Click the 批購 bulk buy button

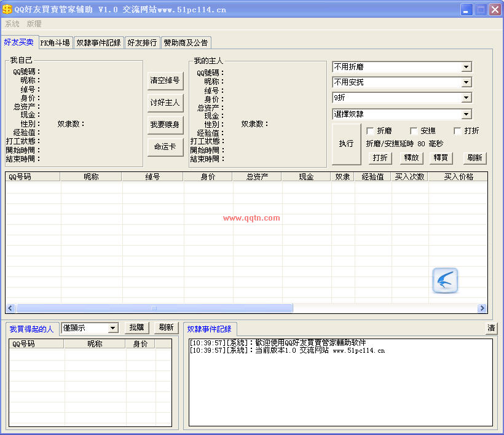(136, 328)
